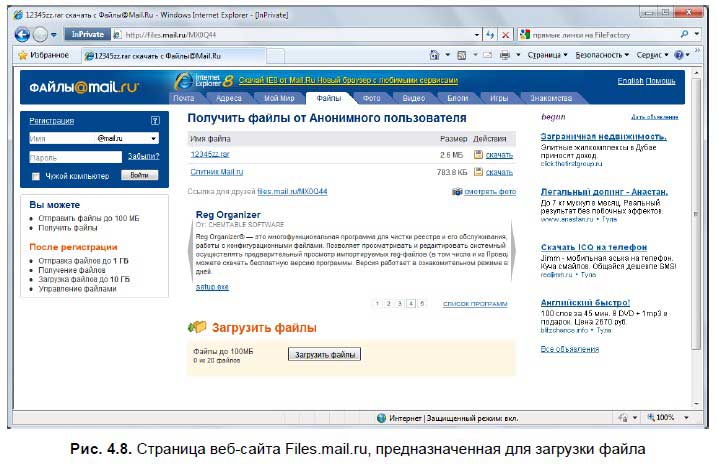
Task: Click скачать for Спутник Mail.ru
Action: coord(499,172)
